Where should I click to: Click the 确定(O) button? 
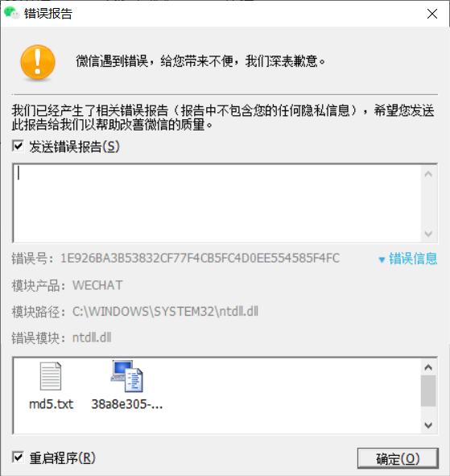point(398,458)
